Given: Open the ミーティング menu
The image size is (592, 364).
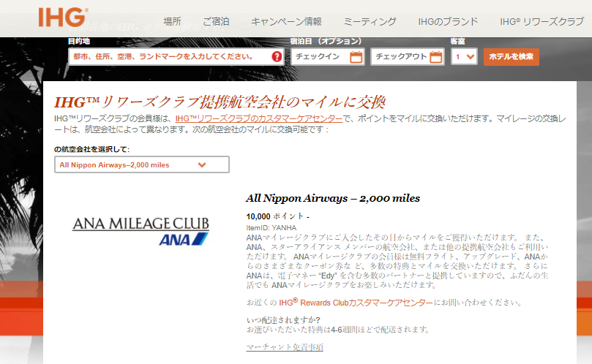Looking at the screenshot, I should (x=370, y=21).
